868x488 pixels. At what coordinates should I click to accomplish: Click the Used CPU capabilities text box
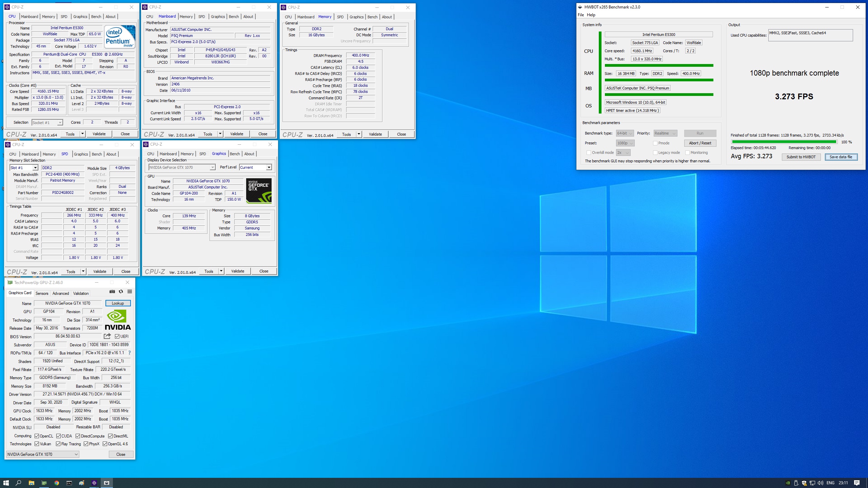point(810,35)
